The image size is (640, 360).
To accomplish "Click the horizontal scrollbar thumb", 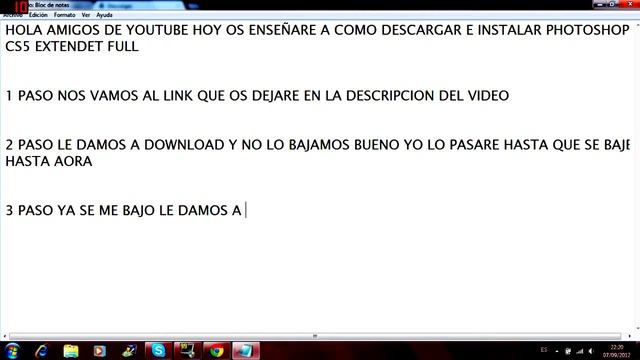I will click(x=315, y=336).
